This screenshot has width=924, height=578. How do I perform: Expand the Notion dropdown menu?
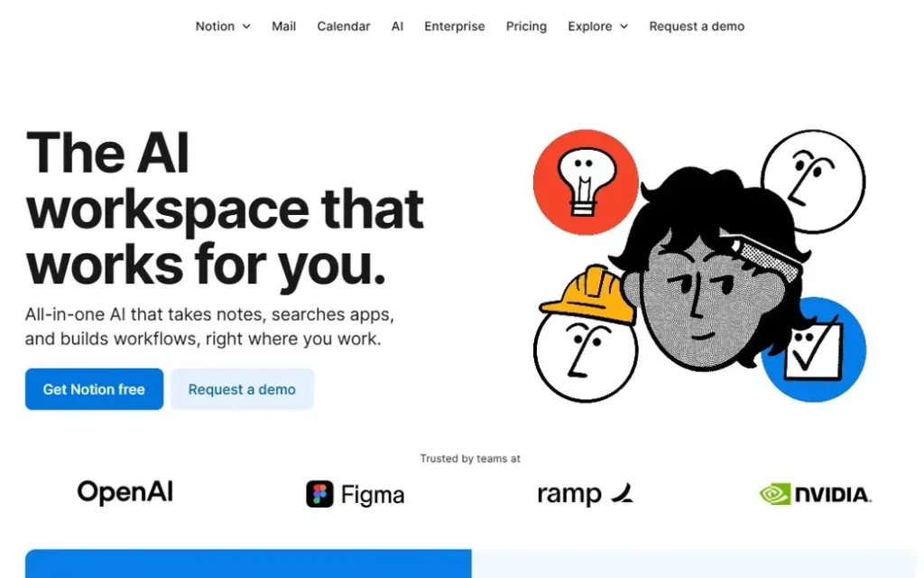coord(222,26)
